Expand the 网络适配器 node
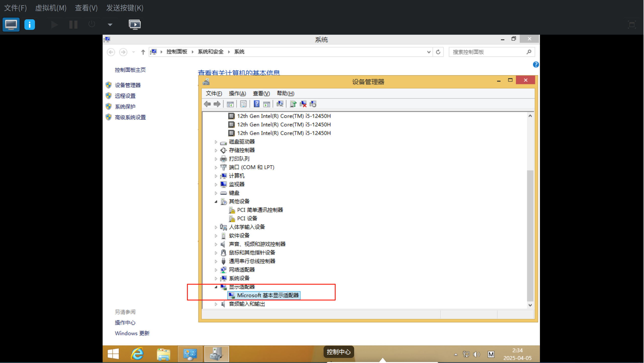The width and height of the screenshot is (644, 363). pyautogui.click(x=216, y=270)
